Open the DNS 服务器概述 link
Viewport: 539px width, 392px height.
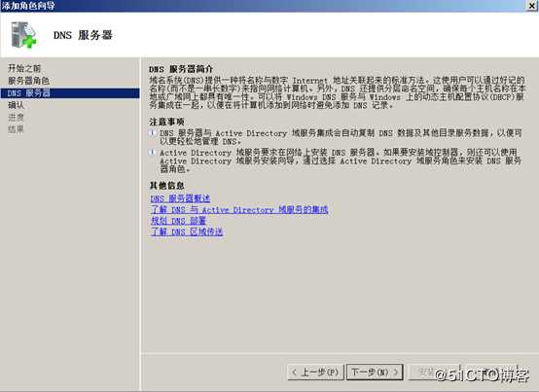[x=180, y=198]
